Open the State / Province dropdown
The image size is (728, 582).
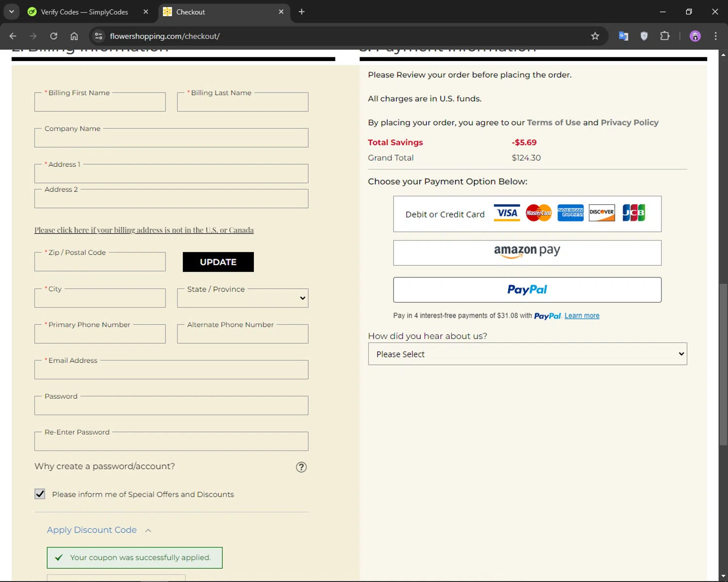pos(243,298)
